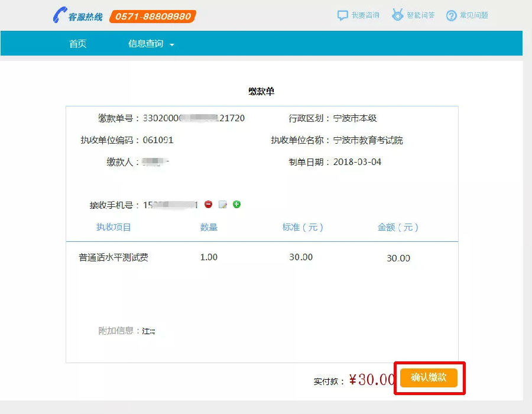Click the 常见问题 question mark icon
This screenshot has width=532, height=414.
(452, 15)
